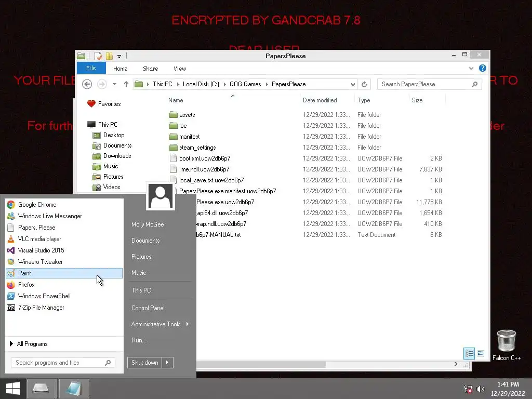
Task: Click Molly McGee user picture
Action: pyautogui.click(x=161, y=196)
